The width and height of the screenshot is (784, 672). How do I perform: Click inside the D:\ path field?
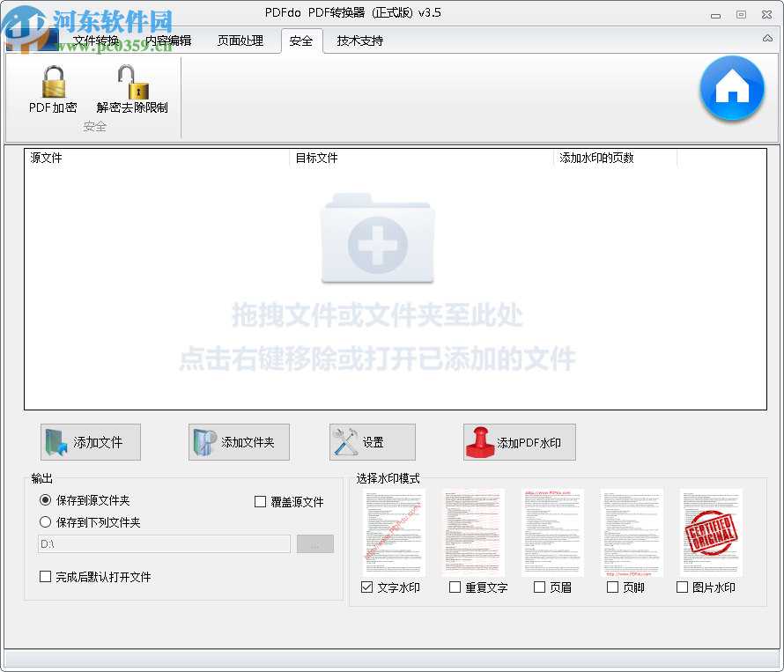163,543
